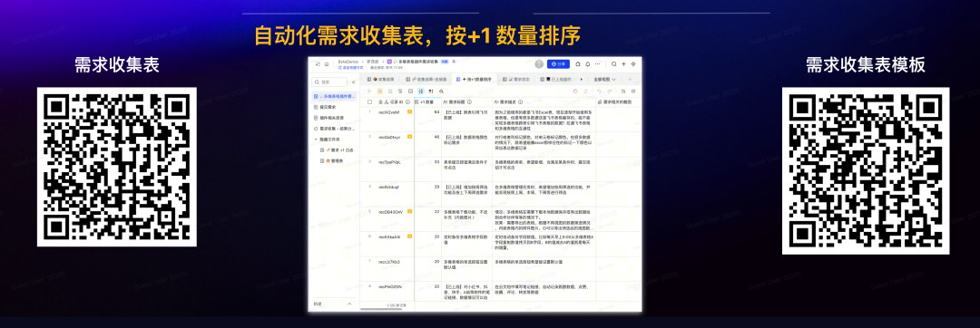Add a new view with the tab-bar plus
980x328 pixels.
(630, 79)
